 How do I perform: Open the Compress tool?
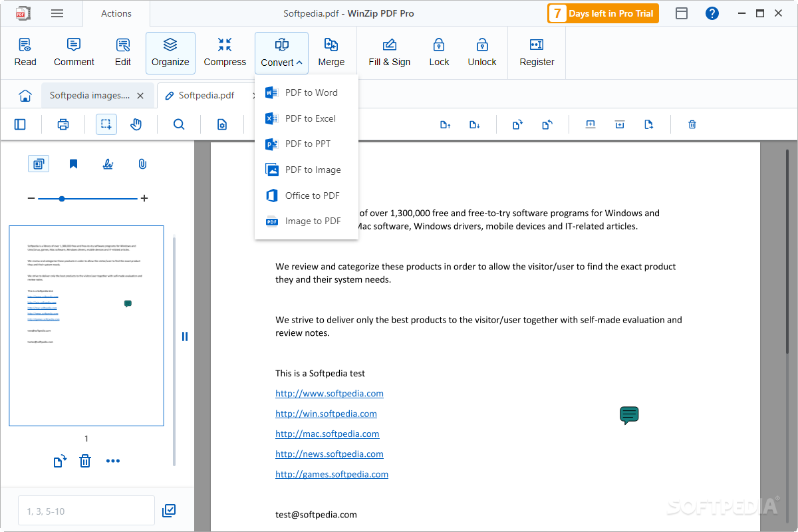pyautogui.click(x=225, y=53)
